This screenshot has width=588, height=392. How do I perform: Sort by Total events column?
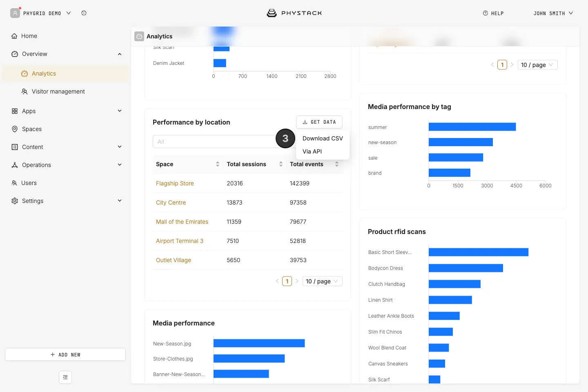337,164
